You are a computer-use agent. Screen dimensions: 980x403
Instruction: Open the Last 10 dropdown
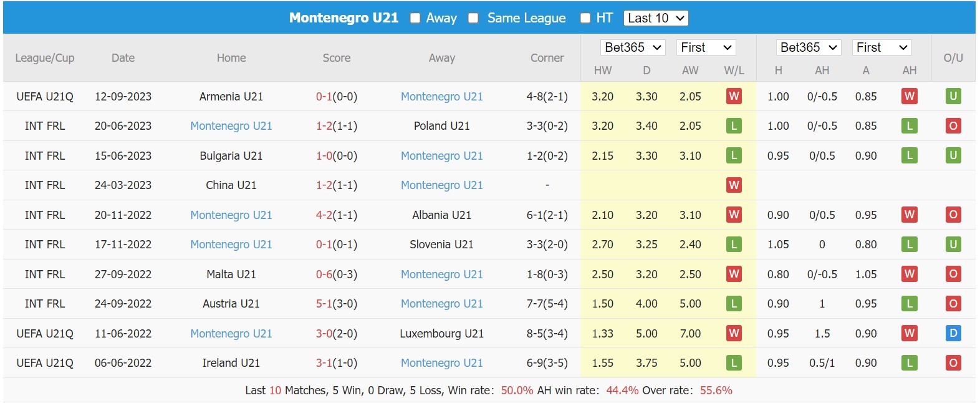pos(656,17)
